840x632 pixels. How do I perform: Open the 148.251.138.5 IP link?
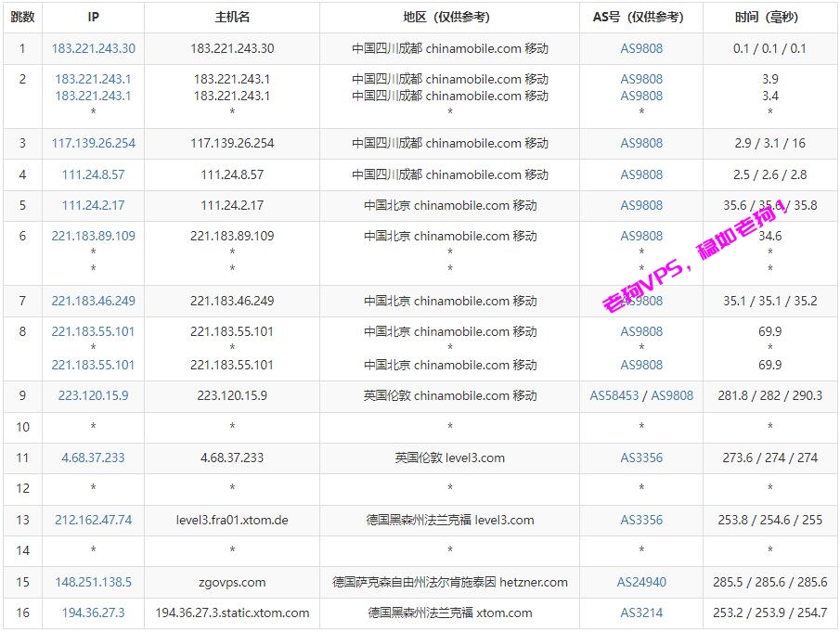pos(93,582)
